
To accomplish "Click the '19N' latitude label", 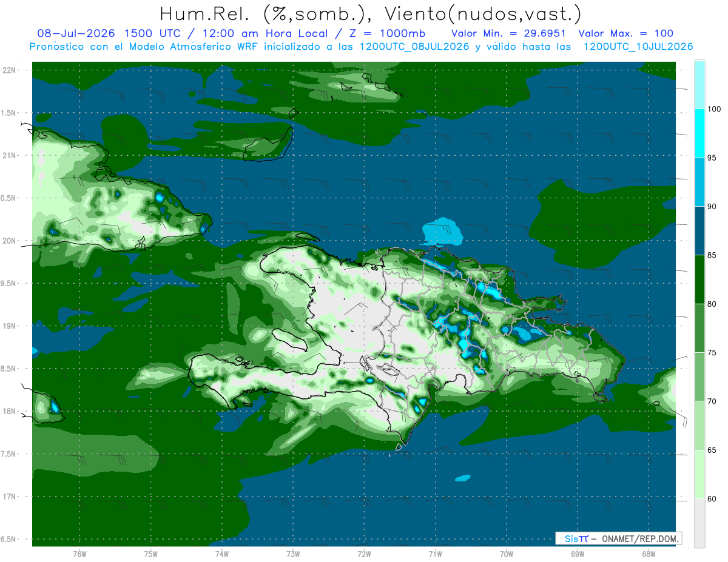I will (x=9, y=326).
